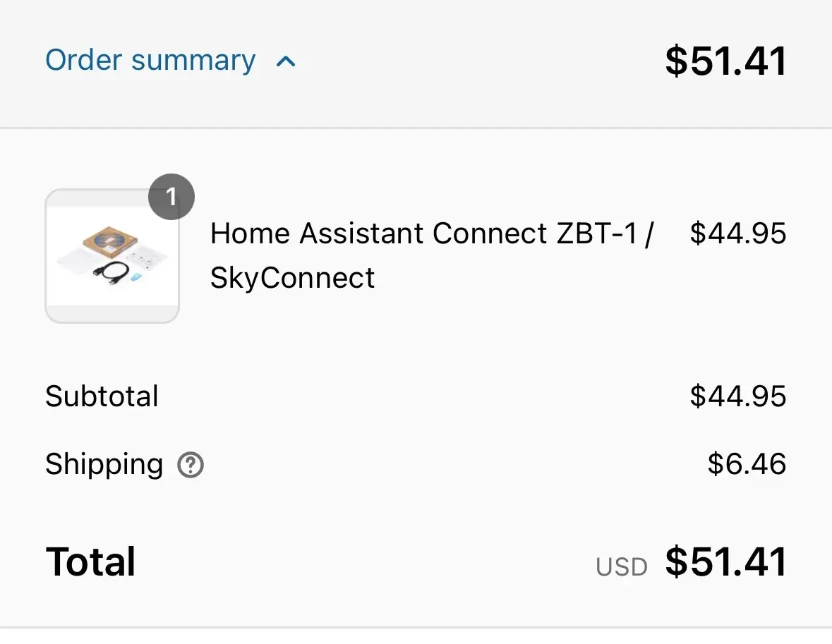Screen dimensions: 832x644
Task: Click the quantity badge showing 1
Action: pos(171,196)
